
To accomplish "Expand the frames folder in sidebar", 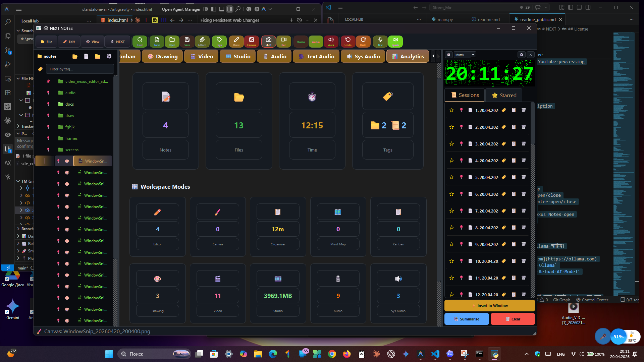I will [x=68, y=138].
